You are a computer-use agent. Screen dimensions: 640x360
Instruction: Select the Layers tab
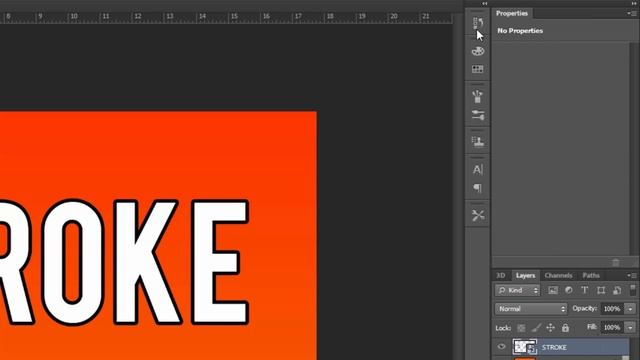(525, 276)
